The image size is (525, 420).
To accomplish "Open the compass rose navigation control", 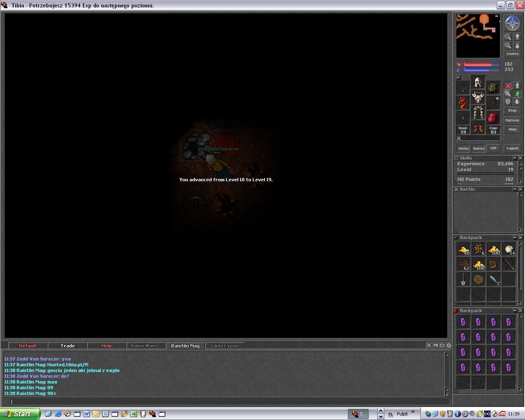I will click(512, 23).
